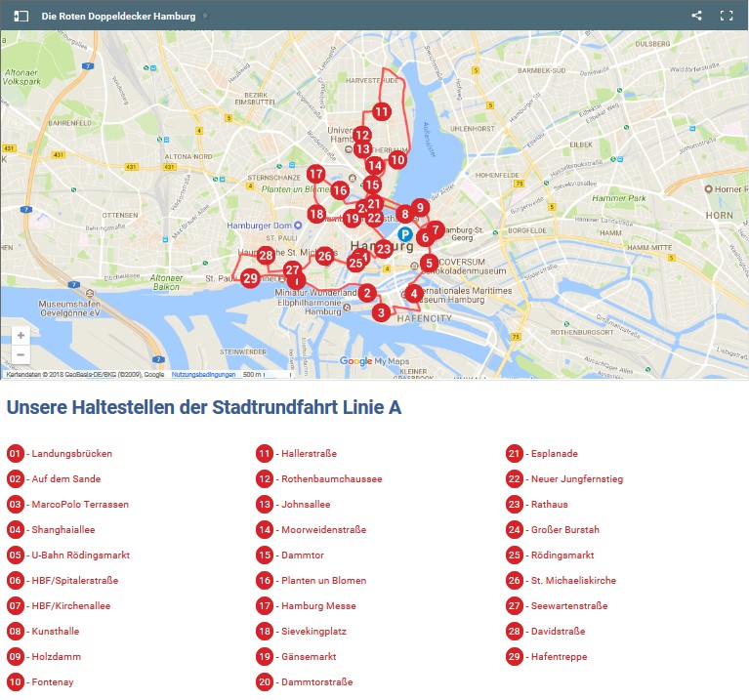
Task: Click 01 - Landungsbrücken in stop list
Action: 60,453
